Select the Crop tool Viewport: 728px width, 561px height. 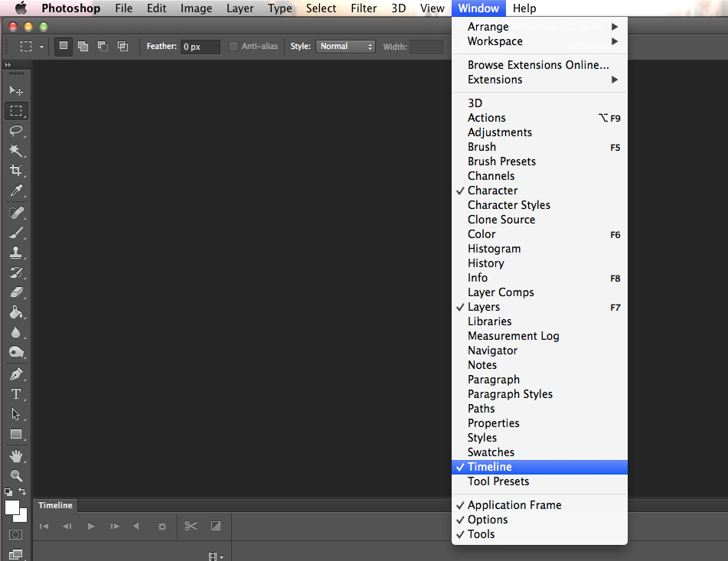16,171
